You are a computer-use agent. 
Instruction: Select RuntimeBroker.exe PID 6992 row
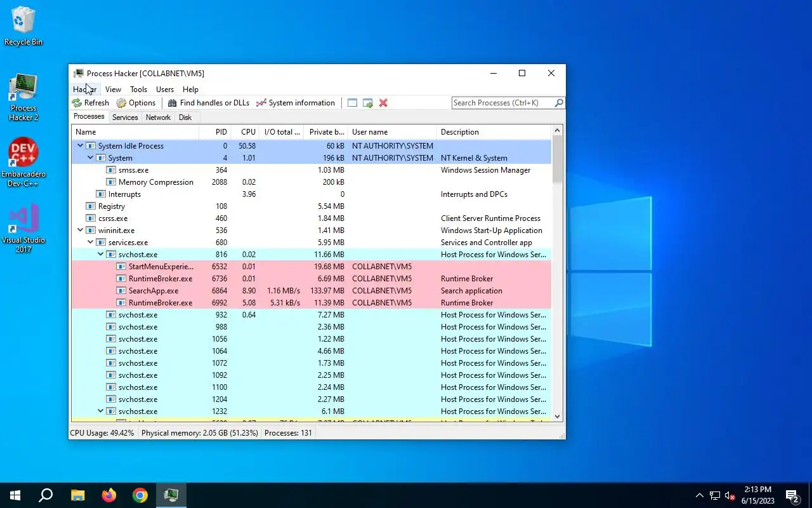[311, 302]
